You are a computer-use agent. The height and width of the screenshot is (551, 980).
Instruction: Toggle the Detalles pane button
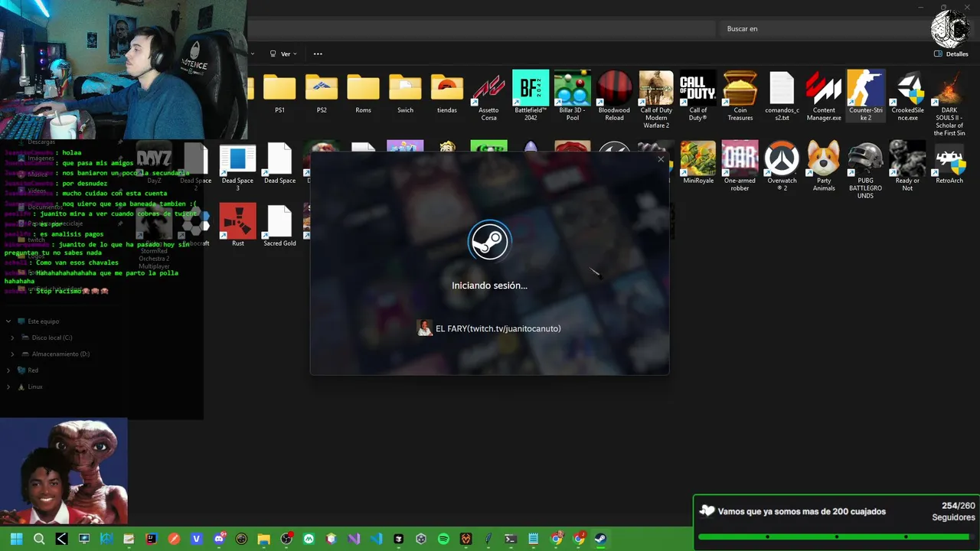click(951, 54)
